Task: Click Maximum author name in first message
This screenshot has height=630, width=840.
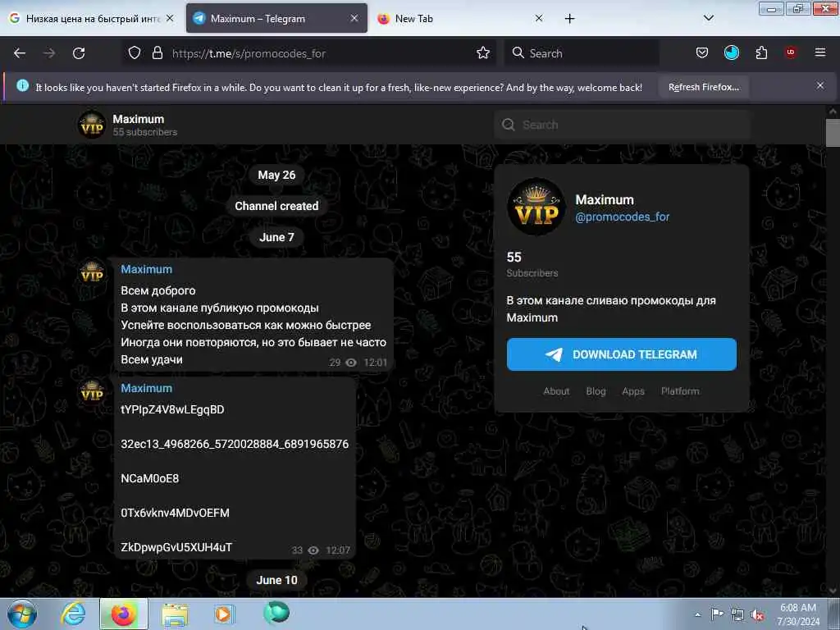Action: click(146, 269)
